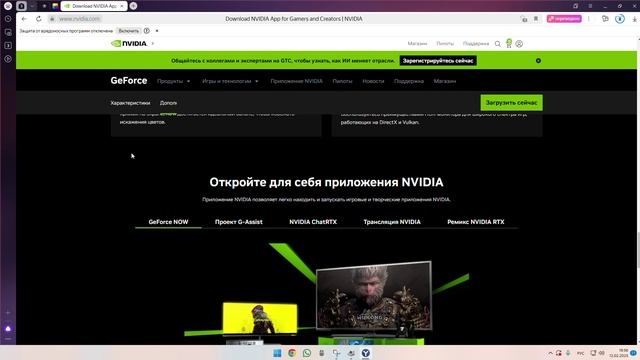Jump to the Дополн section link
640x360 pixels.
(168, 103)
